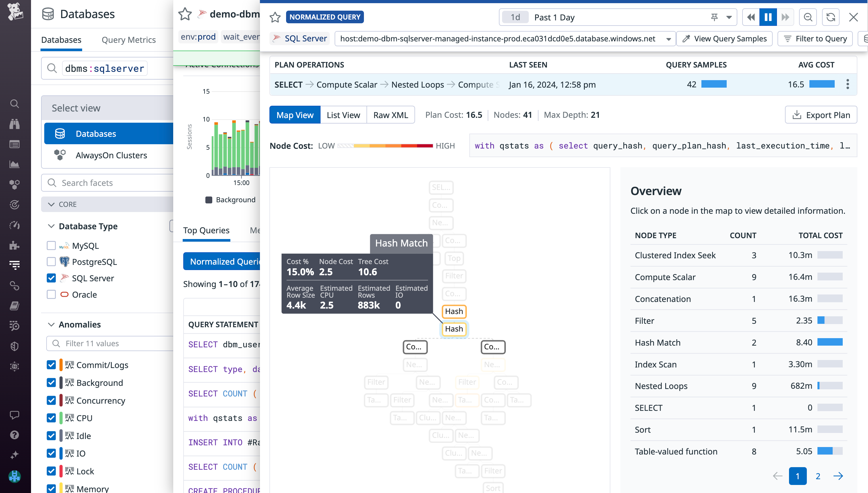Screen dimensions: 868x493
Task: Disable the CPU anomalies checkbox
Action: tap(51, 418)
